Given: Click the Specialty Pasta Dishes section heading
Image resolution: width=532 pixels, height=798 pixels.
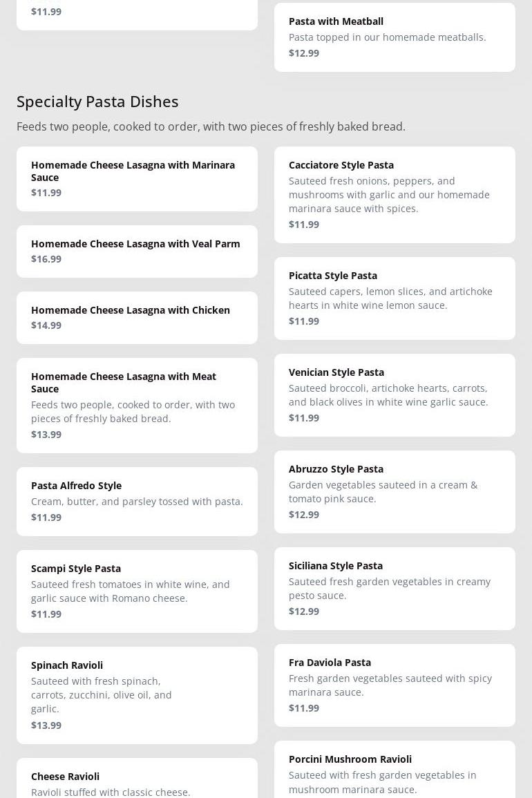Looking at the screenshot, I should tap(97, 101).
